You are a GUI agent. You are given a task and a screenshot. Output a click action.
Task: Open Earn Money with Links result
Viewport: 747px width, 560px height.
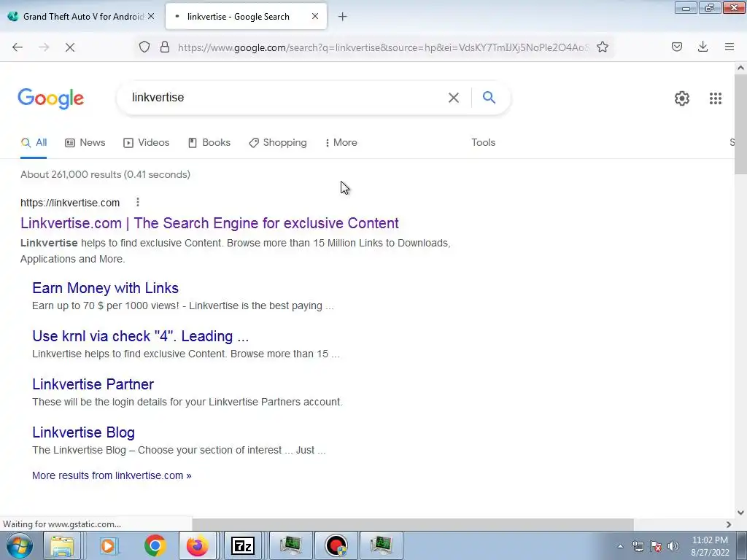coord(105,288)
